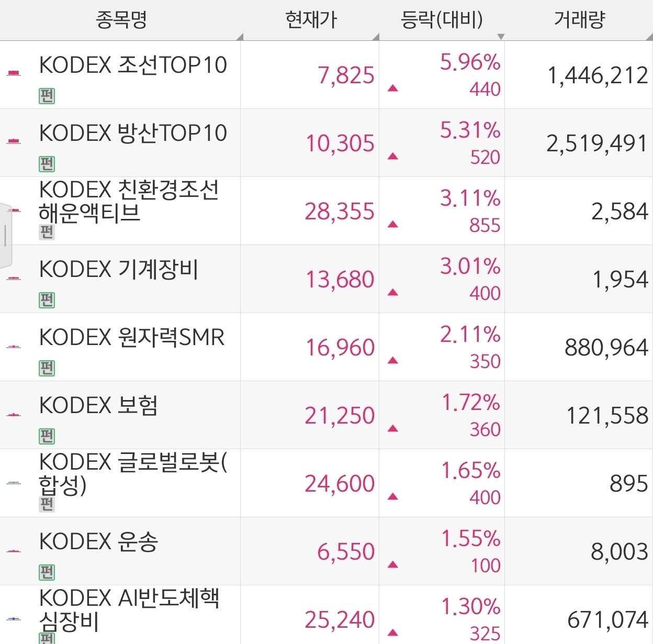The height and width of the screenshot is (644, 653).
Task: Click KODEX 보험 current price 21,250
Action: [x=340, y=416]
